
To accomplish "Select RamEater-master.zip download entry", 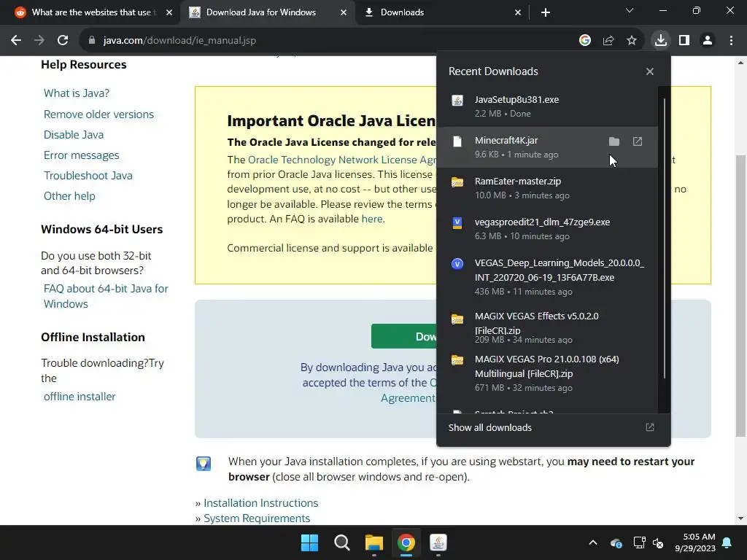I will click(x=547, y=188).
